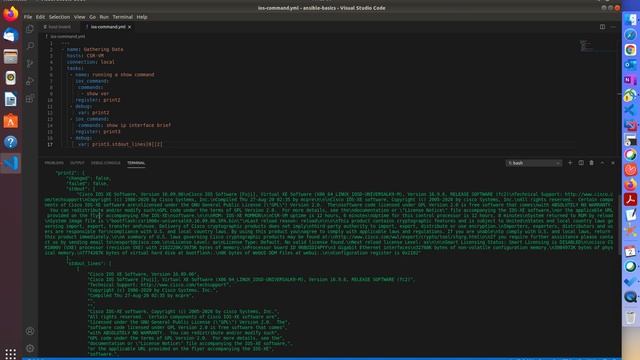Open Rhythmbox from Ubuntu dock
Image resolution: width=640 pixels, height=360 pixels.
(x=11, y=78)
